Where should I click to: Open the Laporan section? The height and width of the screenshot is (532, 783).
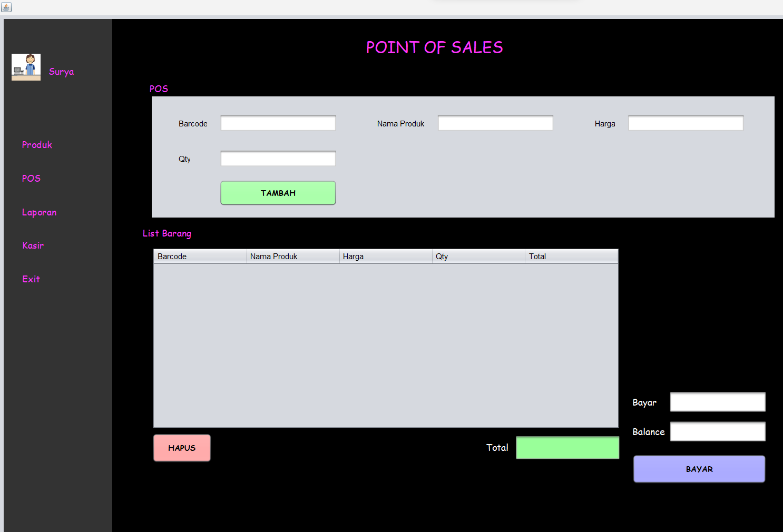pyautogui.click(x=39, y=212)
